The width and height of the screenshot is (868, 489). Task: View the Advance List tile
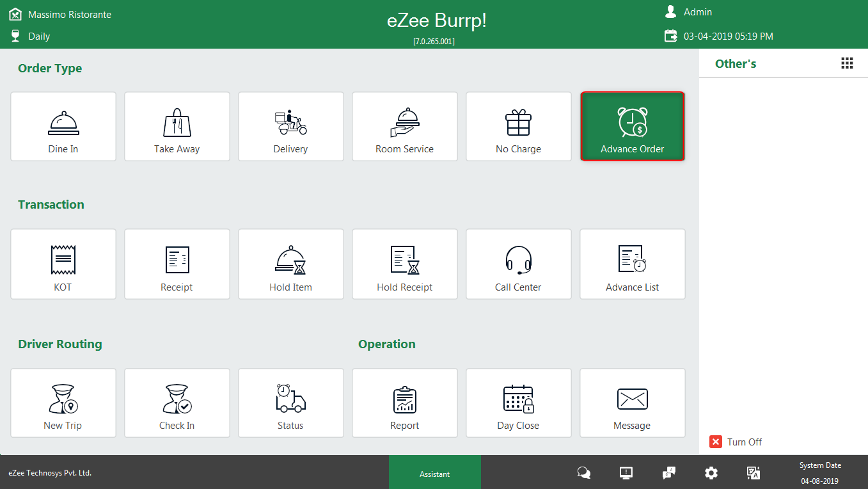pyautogui.click(x=633, y=264)
